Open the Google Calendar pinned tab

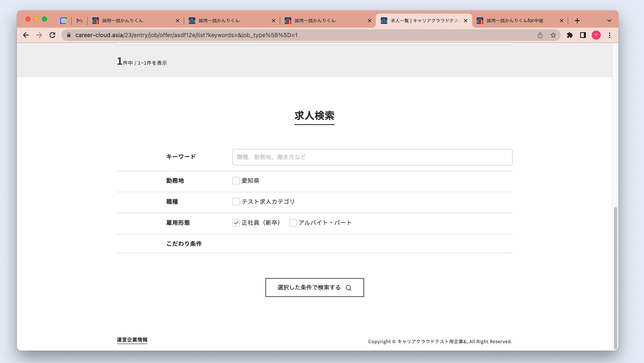pos(63,20)
